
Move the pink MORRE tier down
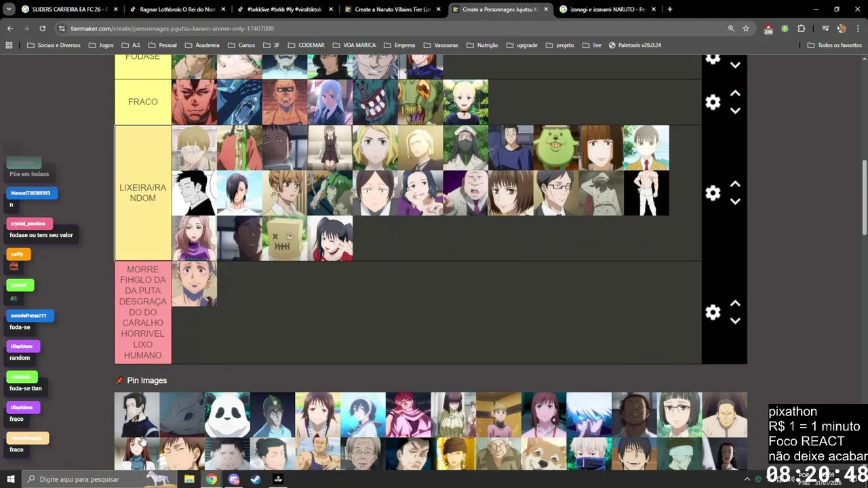735,321
